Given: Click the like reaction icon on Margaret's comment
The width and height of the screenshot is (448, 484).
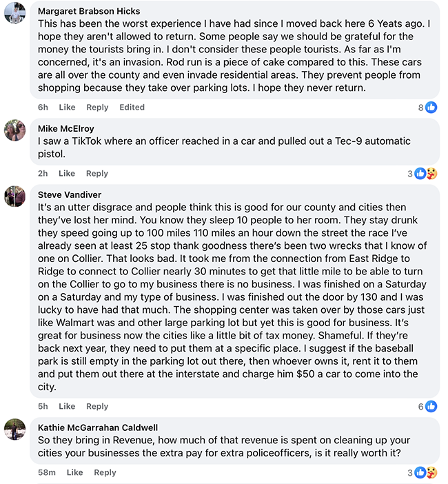Looking at the screenshot, I should (x=431, y=108).
